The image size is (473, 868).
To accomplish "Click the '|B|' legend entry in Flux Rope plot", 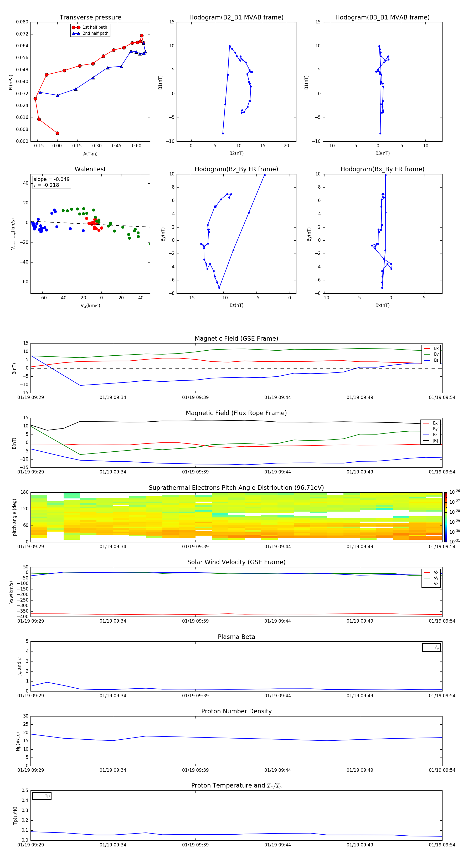I will 431,441.
